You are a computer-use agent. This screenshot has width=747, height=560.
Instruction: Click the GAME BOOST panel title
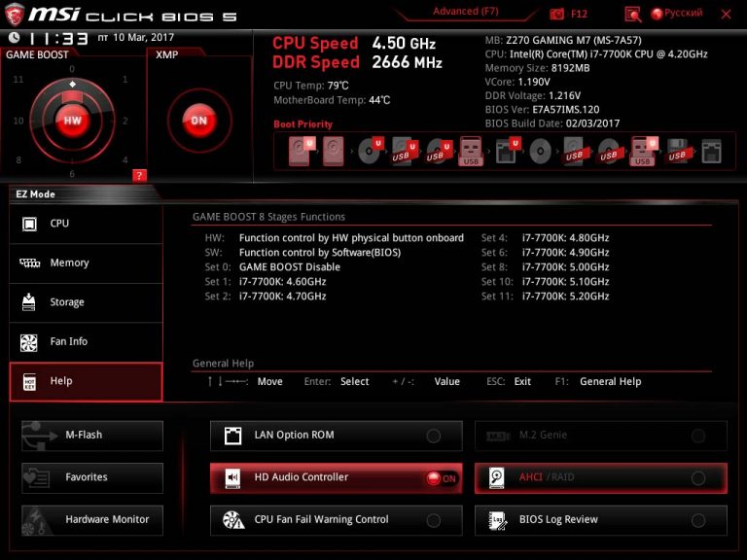pyautogui.click(x=37, y=54)
